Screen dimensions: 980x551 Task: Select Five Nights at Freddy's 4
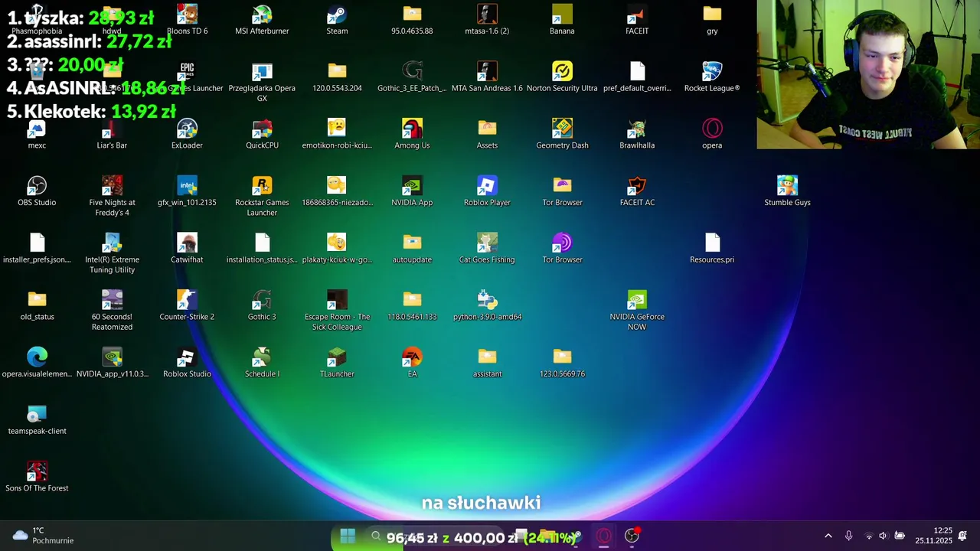tap(112, 196)
